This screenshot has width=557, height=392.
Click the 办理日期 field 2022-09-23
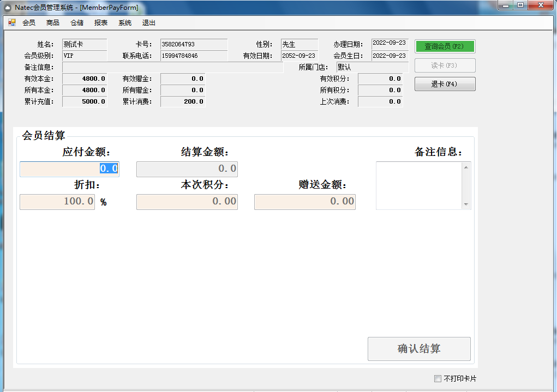390,44
